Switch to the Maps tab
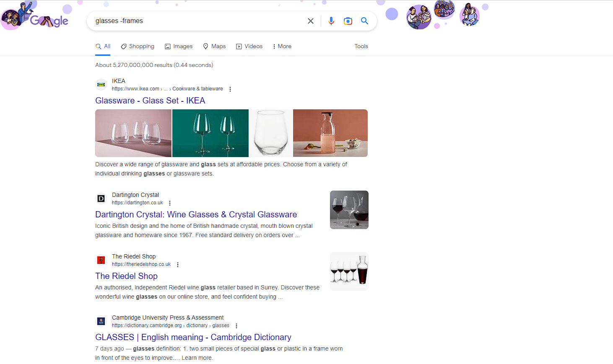 click(214, 46)
